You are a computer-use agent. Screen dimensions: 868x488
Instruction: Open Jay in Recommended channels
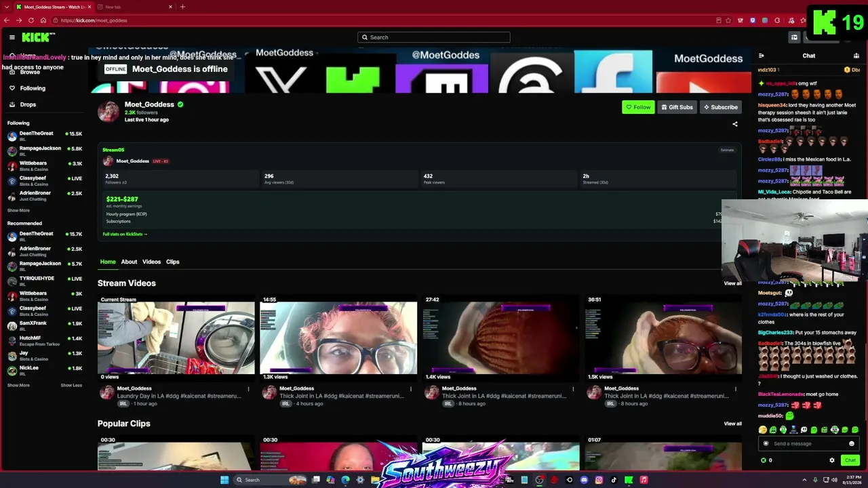click(45, 354)
